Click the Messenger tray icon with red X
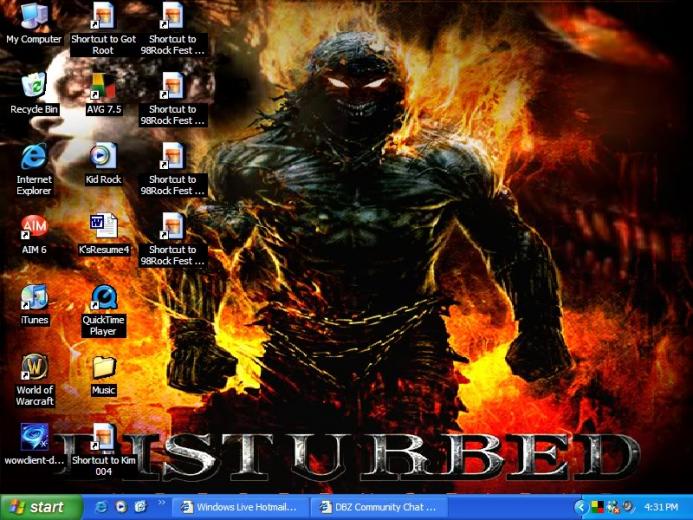This screenshot has width=693, height=520. (613, 507)
